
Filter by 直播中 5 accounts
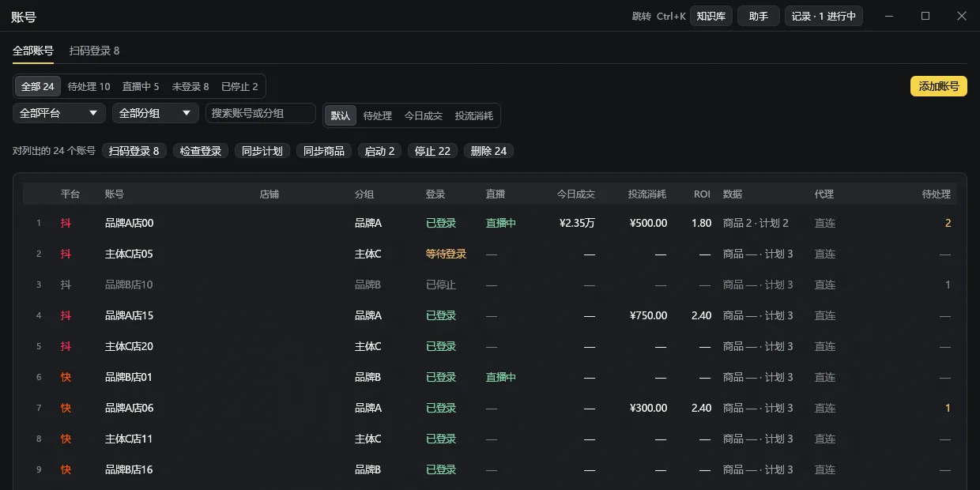coord(141,86)
